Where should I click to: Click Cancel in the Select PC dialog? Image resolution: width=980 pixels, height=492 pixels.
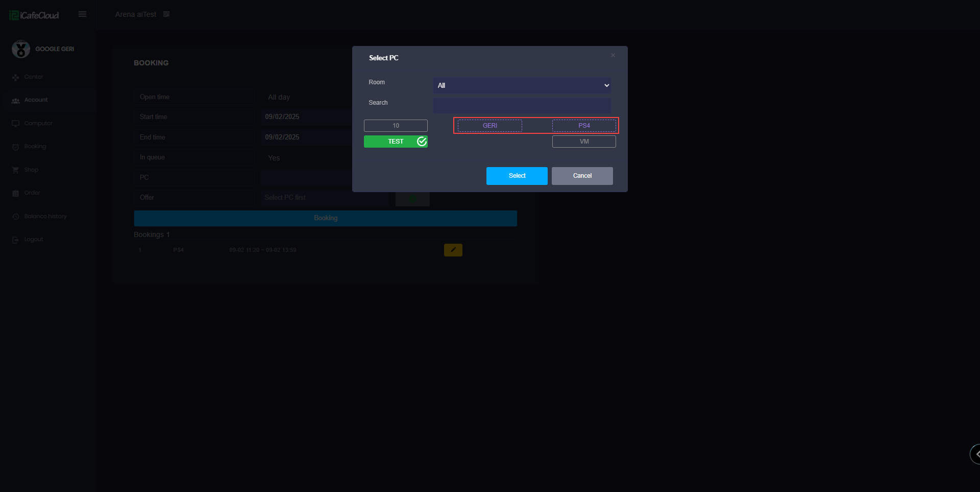pos(582,176)
